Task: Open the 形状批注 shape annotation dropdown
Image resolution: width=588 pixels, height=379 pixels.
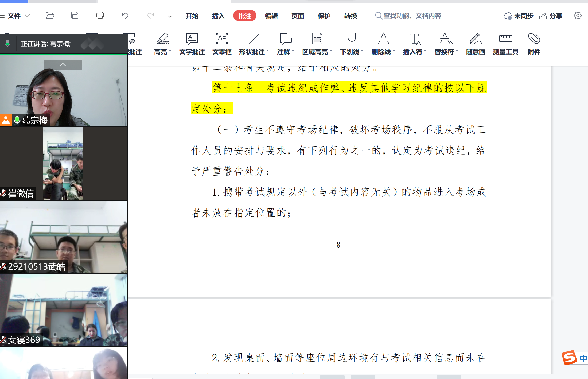Action: point(267,51)
